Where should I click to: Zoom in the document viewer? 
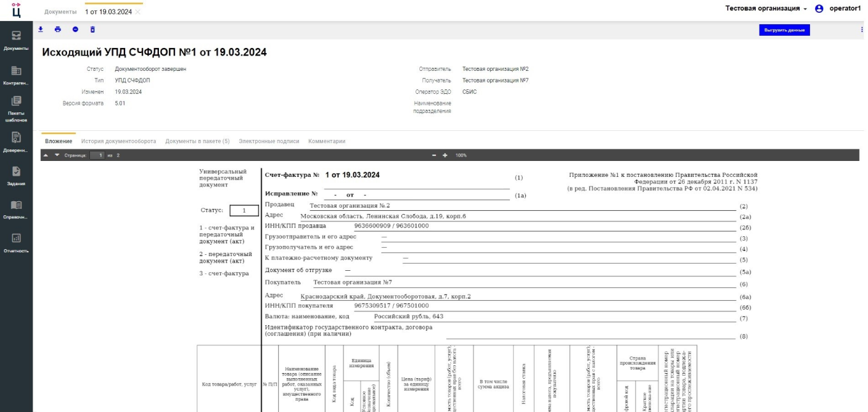(445, 155)
